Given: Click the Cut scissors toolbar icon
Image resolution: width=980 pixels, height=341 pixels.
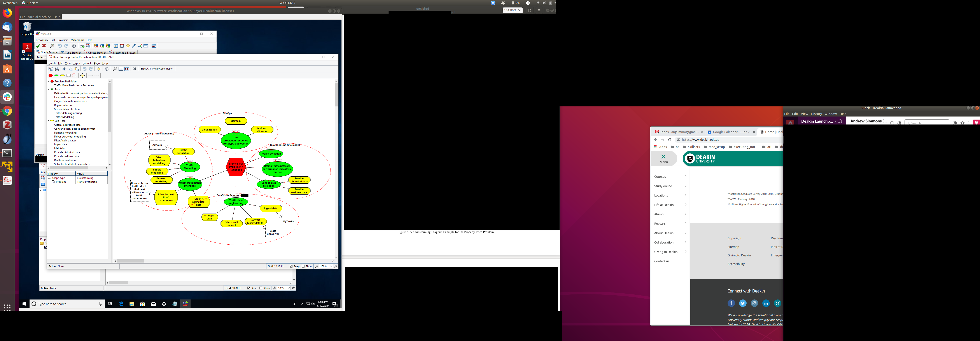Looking at the screenshot, I should click(x=65, y=69).
